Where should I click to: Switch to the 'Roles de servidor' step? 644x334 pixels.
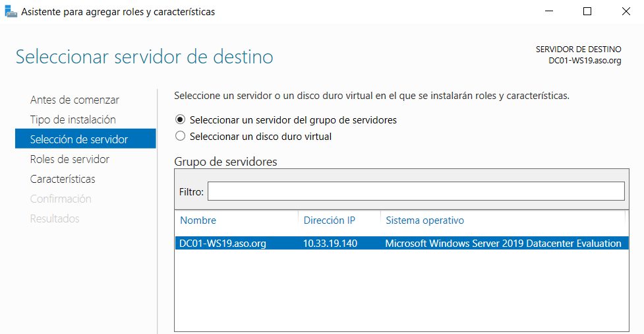coord(70,159)
